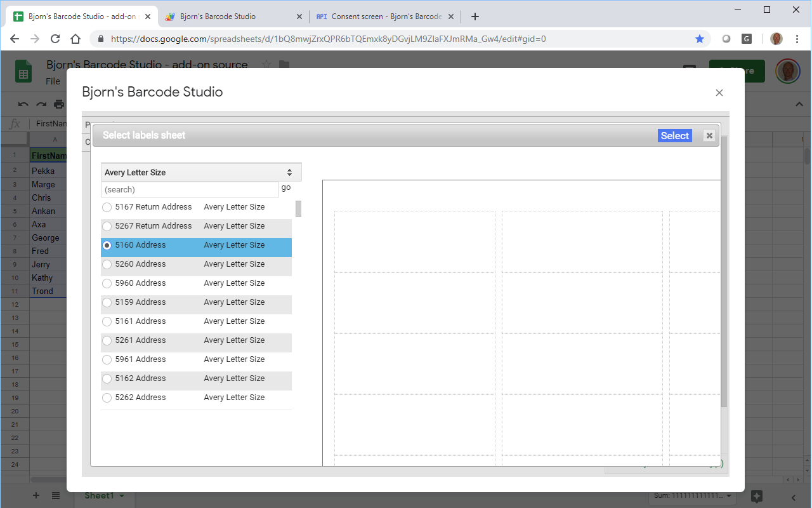
Task: Open the Google Sheets home icon
Action: pos(23,72)
